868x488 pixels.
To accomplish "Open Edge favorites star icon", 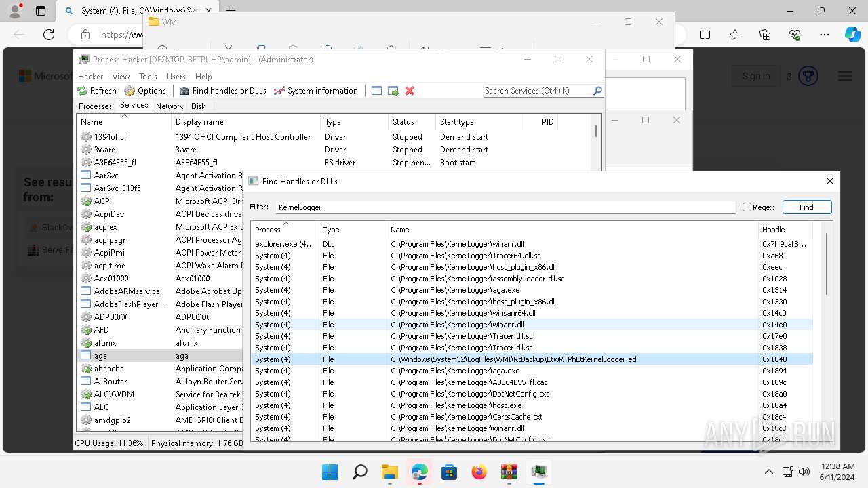I will [735, 35].
